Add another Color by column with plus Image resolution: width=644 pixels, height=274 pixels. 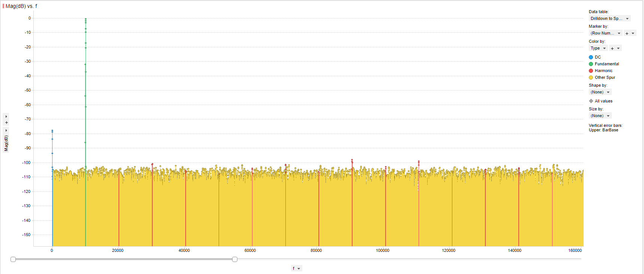tap(612, 48)
